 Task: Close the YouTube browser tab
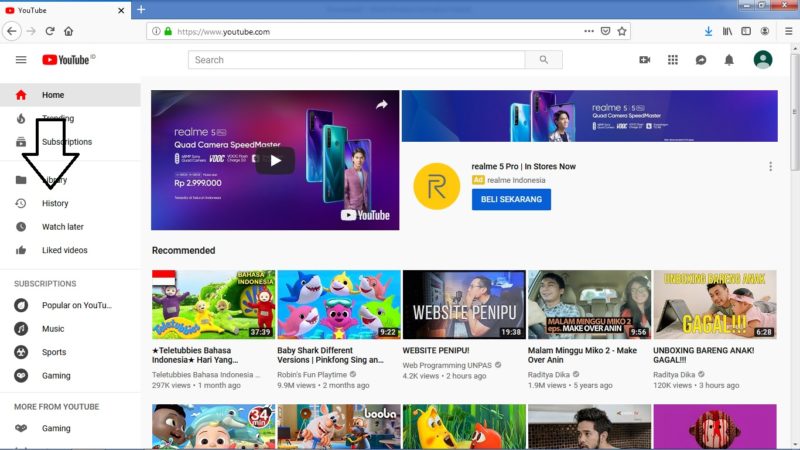point(121,10)
